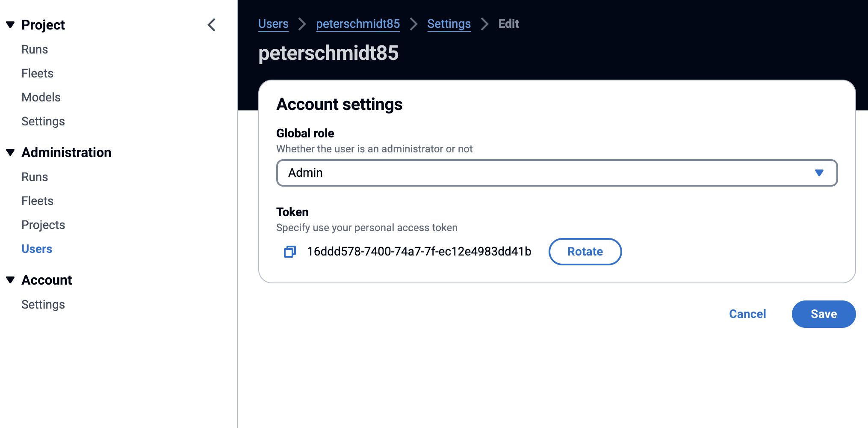868x428 pixels.
Task: Open Projects under Administration
Action: pyautogui.click(x=43, y=225)
